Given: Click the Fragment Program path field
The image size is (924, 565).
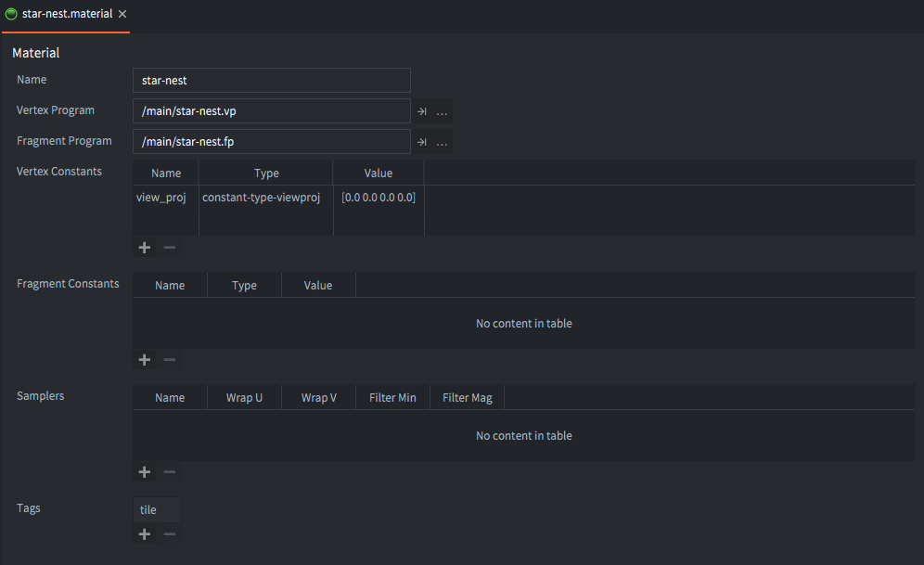Looking at the screenshot, I should [271, 142].
